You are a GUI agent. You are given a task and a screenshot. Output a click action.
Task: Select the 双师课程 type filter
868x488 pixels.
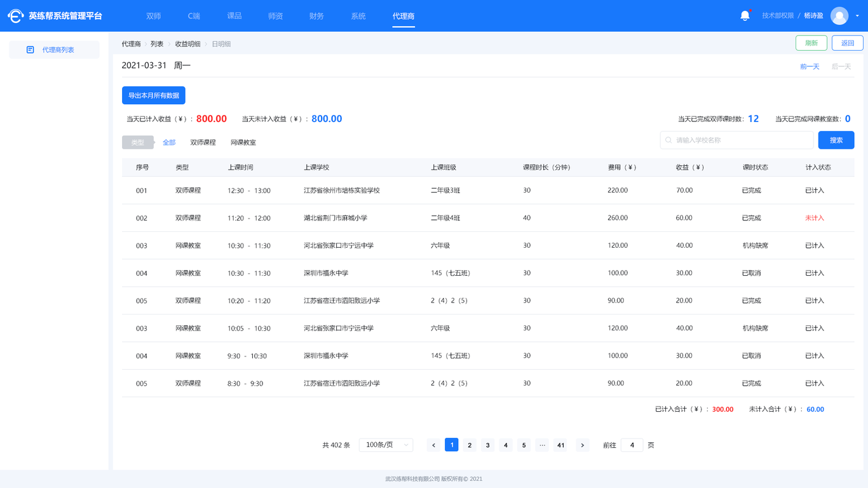[x=203, y=142]
